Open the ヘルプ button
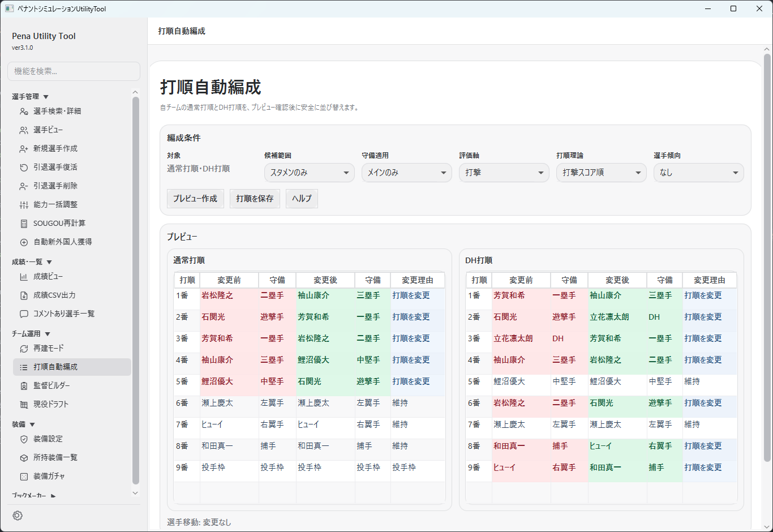This screenshot has height=532, width=773. [x=302, y=199]
